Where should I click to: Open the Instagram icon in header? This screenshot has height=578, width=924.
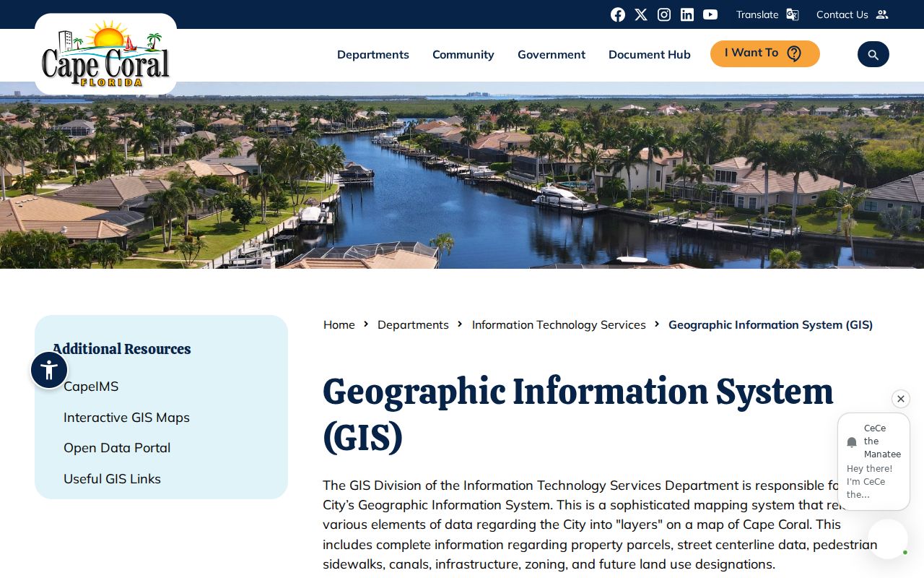point(664,14)
